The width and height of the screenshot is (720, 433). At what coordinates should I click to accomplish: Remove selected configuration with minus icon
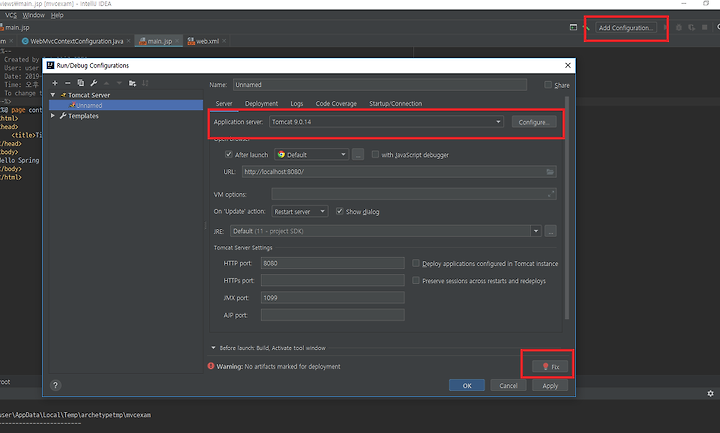pyautogui.click(x=68, y=83)
